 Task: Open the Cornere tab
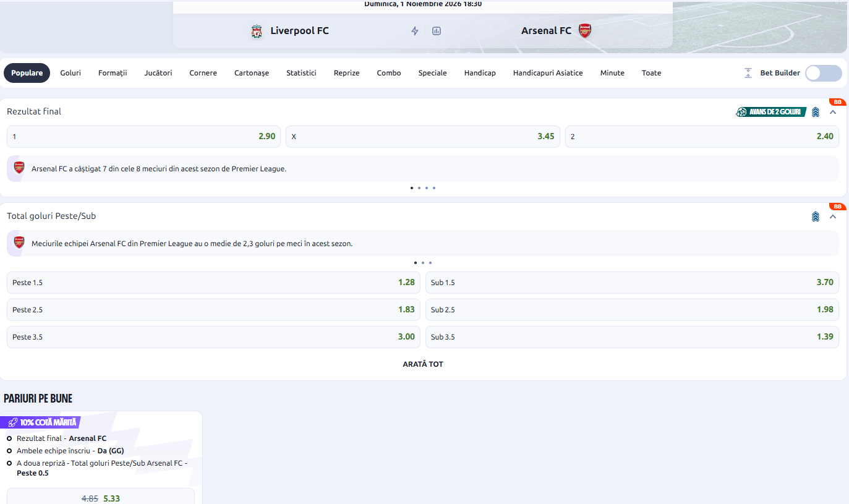203,73
